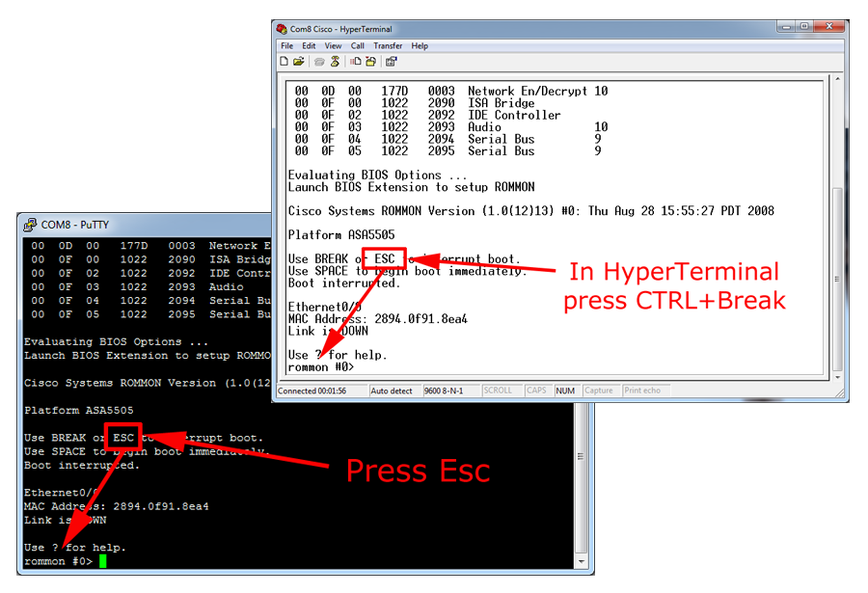The width and height of the screenshot is (868, 593).
Task: Open the View menu
Action: (x=333, y=45)
